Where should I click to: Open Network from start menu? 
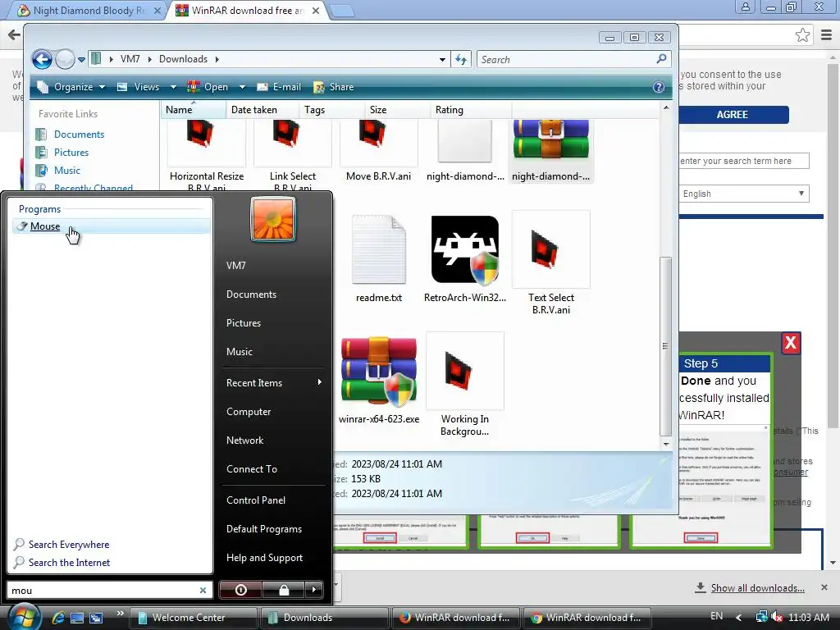click(x=244, y=441)
